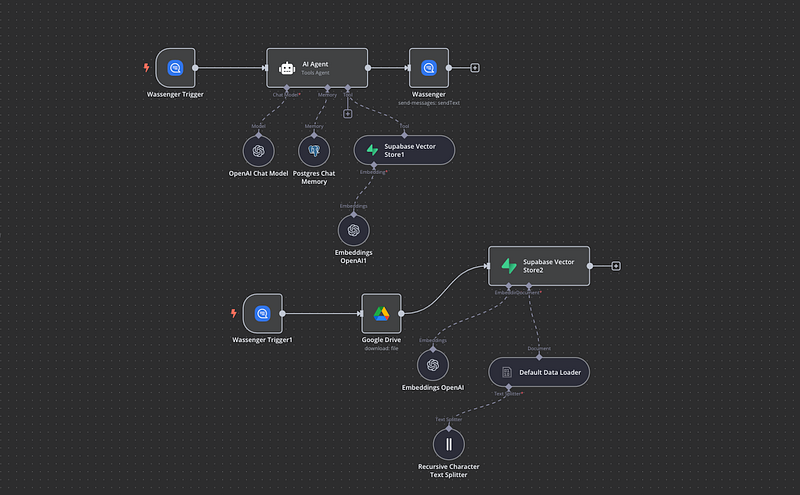Open the Google Drive download node
The image size is (800, 495).
pyautogui.click(x=381, y=313)
